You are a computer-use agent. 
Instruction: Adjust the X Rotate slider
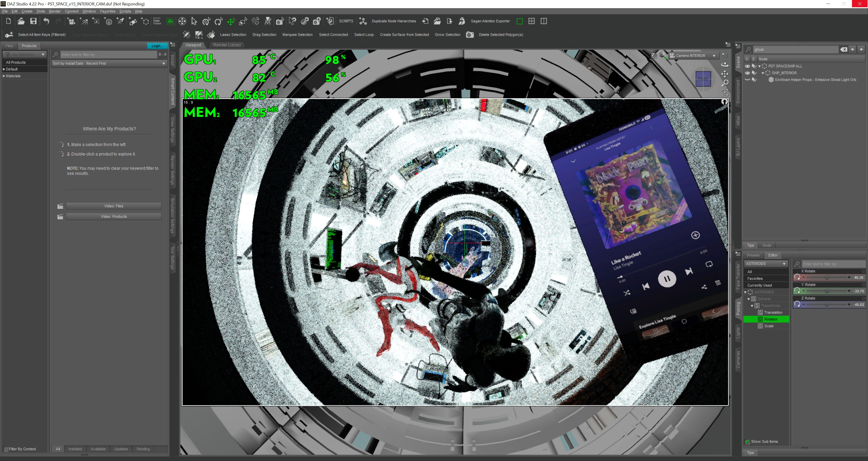827,278
